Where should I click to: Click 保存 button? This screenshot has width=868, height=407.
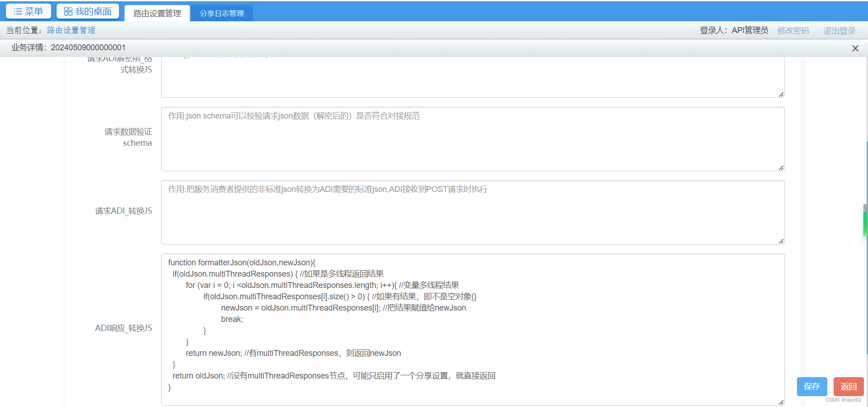coord(812,387)
